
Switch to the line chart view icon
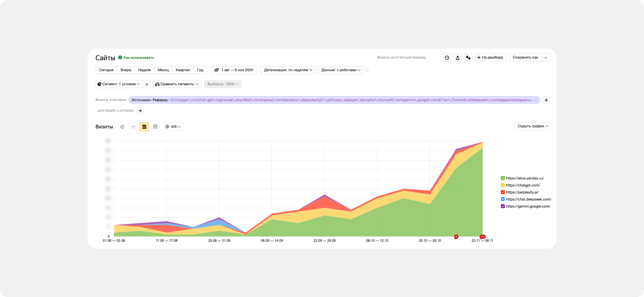133,127
